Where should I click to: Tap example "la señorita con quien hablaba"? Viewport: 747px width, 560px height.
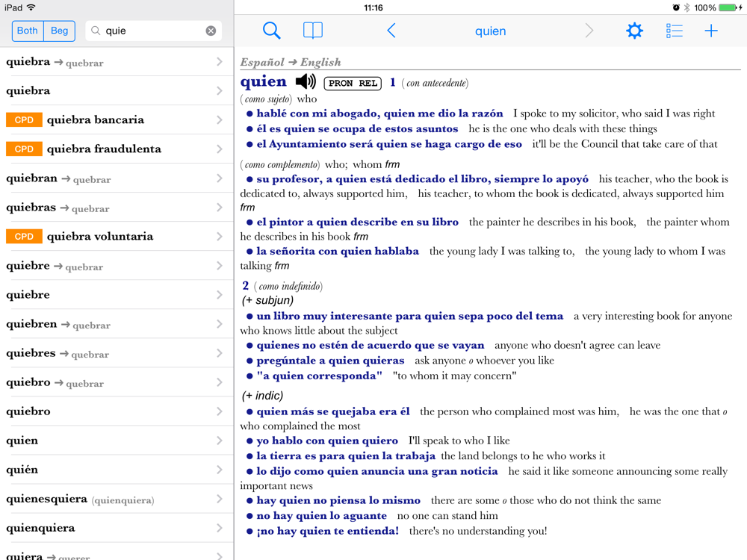(338, 251)
